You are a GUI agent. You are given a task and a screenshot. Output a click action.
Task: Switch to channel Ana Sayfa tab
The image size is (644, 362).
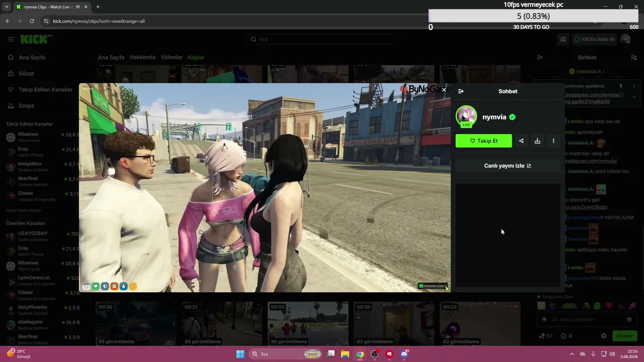[111, 57]
